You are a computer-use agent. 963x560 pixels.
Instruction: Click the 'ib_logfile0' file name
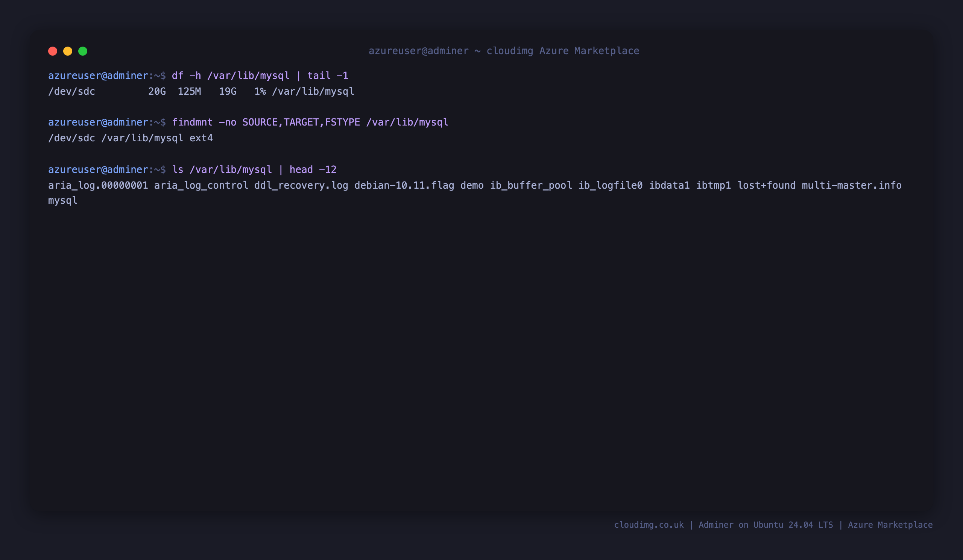point(610,186)
